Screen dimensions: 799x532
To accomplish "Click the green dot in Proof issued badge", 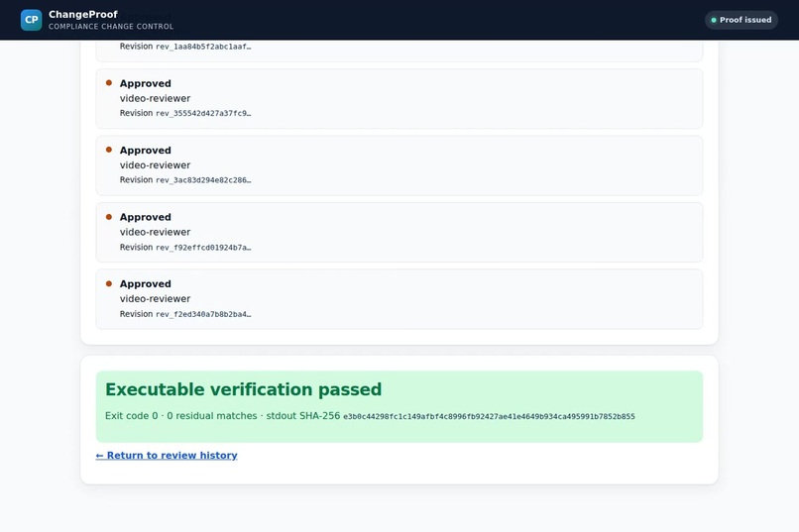I will click(x=714, y=21).
